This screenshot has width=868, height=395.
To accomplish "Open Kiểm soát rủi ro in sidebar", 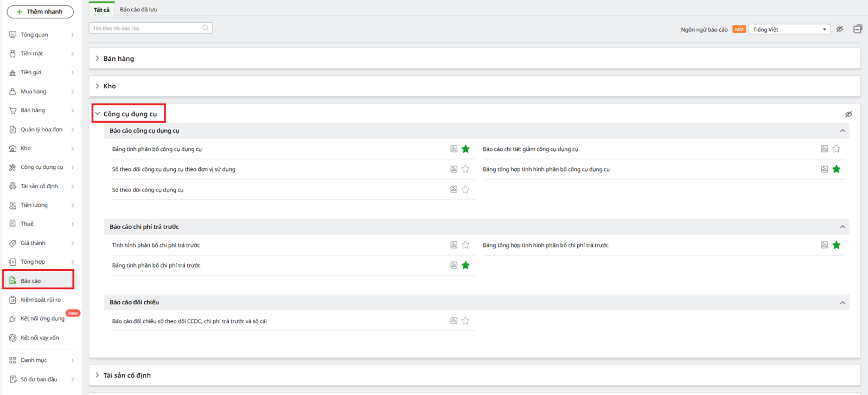I will click(41, 300).
